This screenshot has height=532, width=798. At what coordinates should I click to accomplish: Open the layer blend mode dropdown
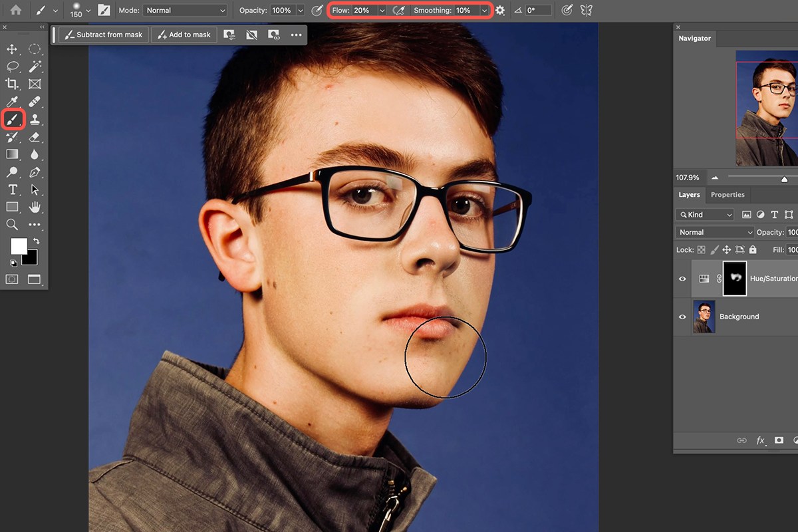click(715, 232)
